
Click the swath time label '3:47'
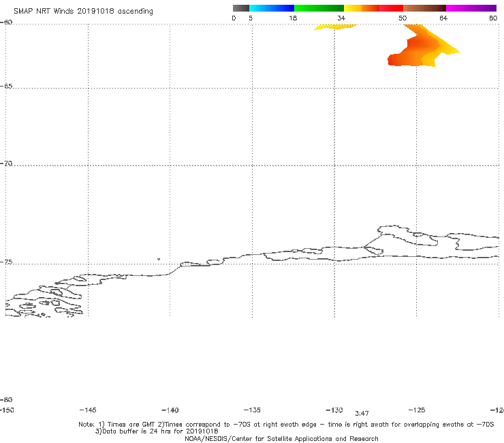coord(362,414)
